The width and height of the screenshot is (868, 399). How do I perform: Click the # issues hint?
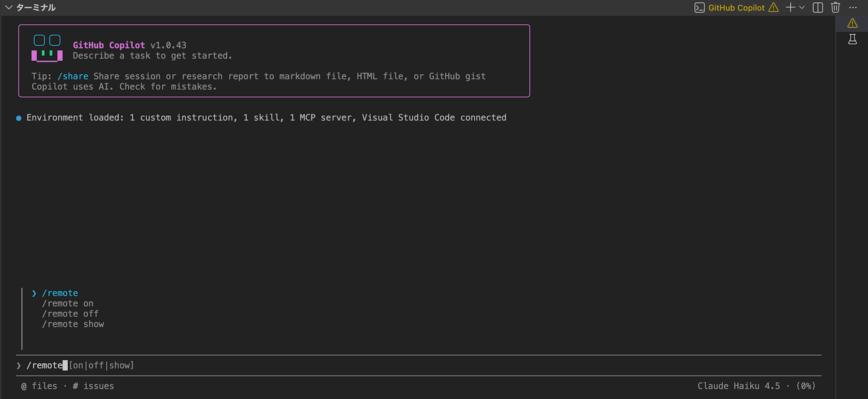(93, 386)
